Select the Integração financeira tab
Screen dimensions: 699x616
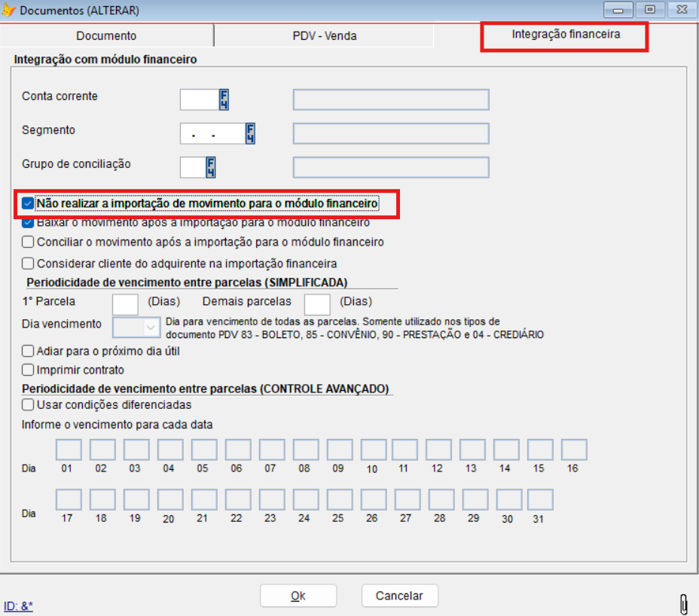click(x=566, y=35)
